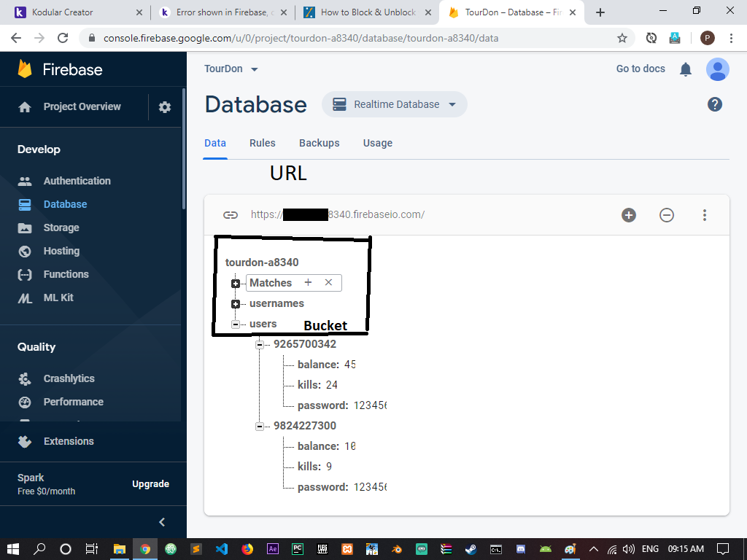
Task: Open After Effects from the taskbar
Action: point(273,549)
